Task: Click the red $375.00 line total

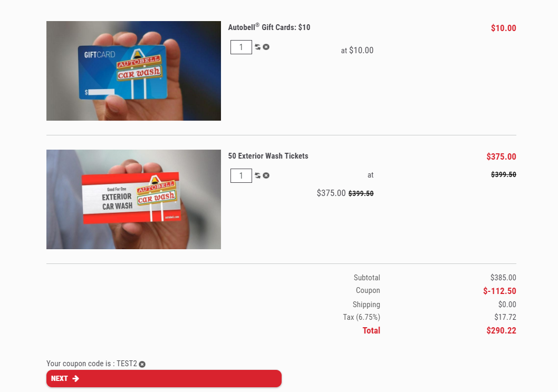Action: (501, 157)
